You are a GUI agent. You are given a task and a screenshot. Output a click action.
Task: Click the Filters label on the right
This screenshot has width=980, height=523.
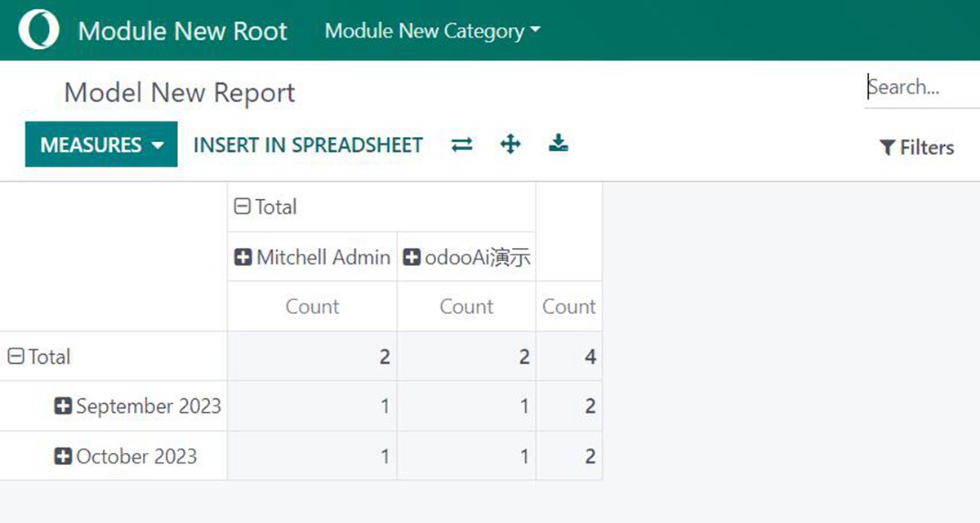tap(926, 148)
